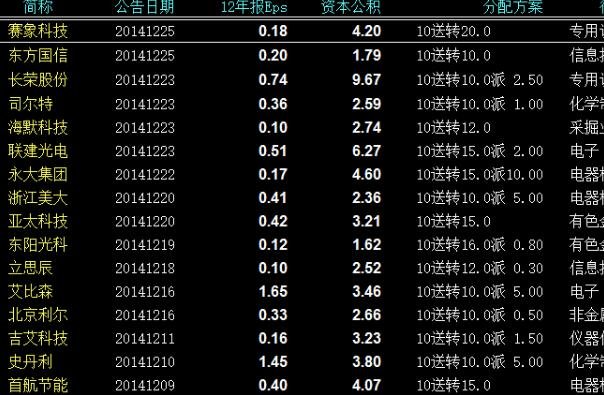The image size is (604, 395).
Task: Click capital reserve value 1.62
Action: pos(367,245)
